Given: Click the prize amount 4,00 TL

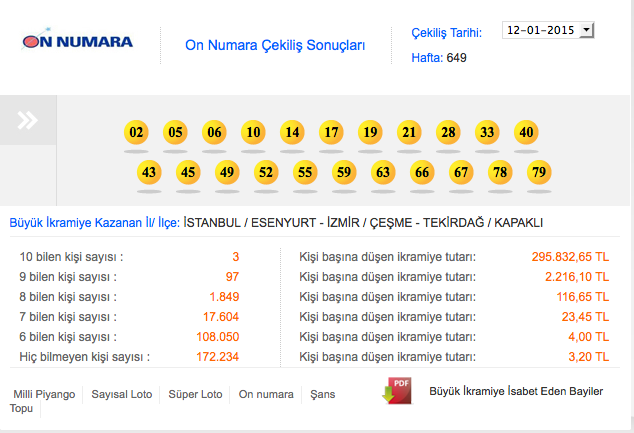Looking at the screenshot, I should click(588, 337).
